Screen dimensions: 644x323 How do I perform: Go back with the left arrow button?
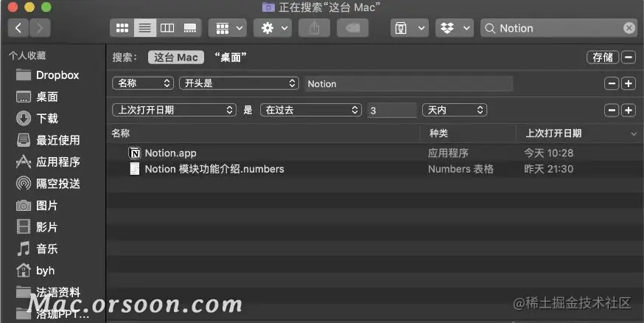coord(18,28)
